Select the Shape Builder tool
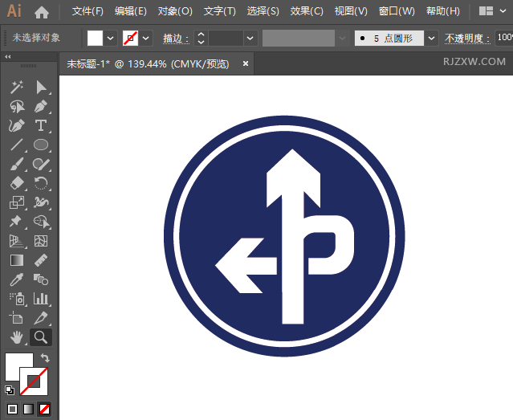Viewport: 513px width, 420px height. [x=41, y=222]
